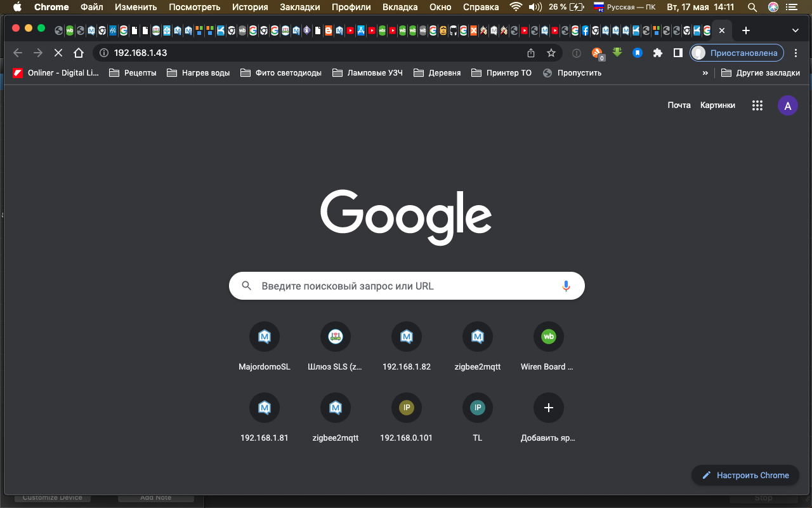Open the Картинки link
Viewport: 812px width, 508px height.
point(717,105)
